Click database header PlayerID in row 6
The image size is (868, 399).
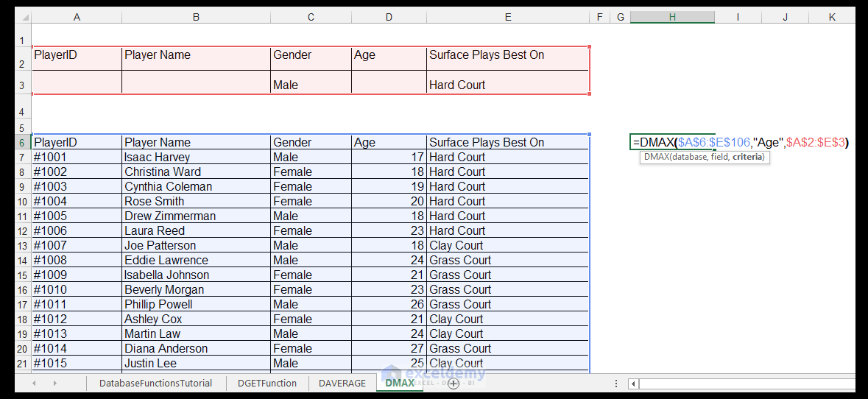pos(77,142)
